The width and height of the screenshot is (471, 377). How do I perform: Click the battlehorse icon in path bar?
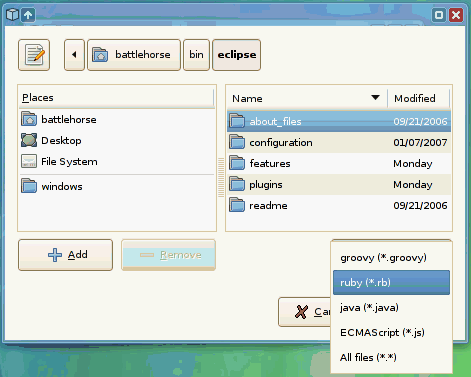point(100,54)
